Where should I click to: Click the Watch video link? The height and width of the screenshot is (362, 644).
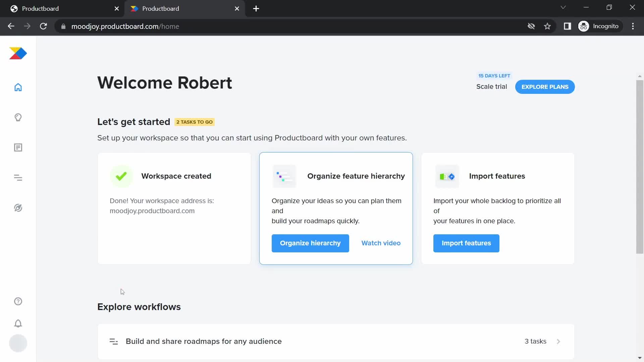pyautogui.click(x=381, y=243)
